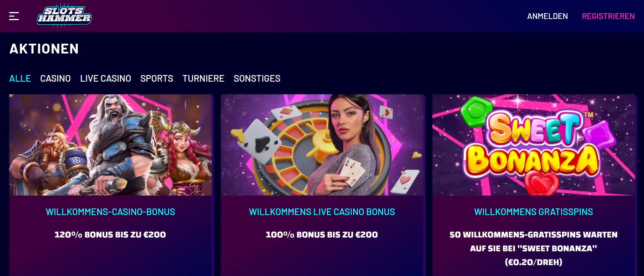Open the roulette live casino image
644x276 pixels.
(322, 145)
